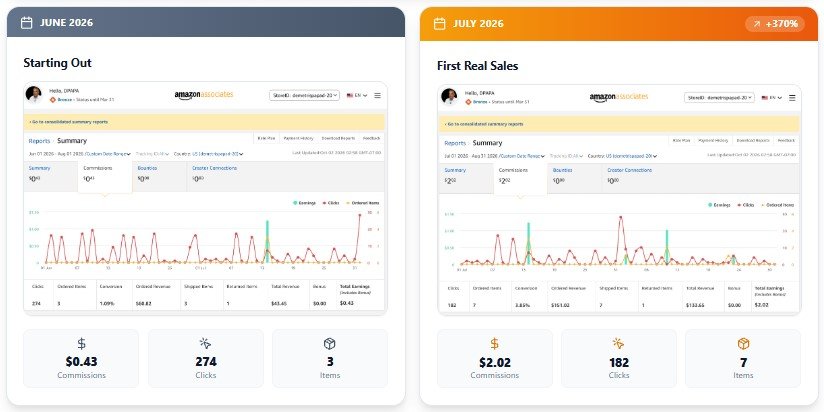The image size is (824, 412).
Task: Select Bounties tab in July screenshot
Action: click(x=574, y=177)
